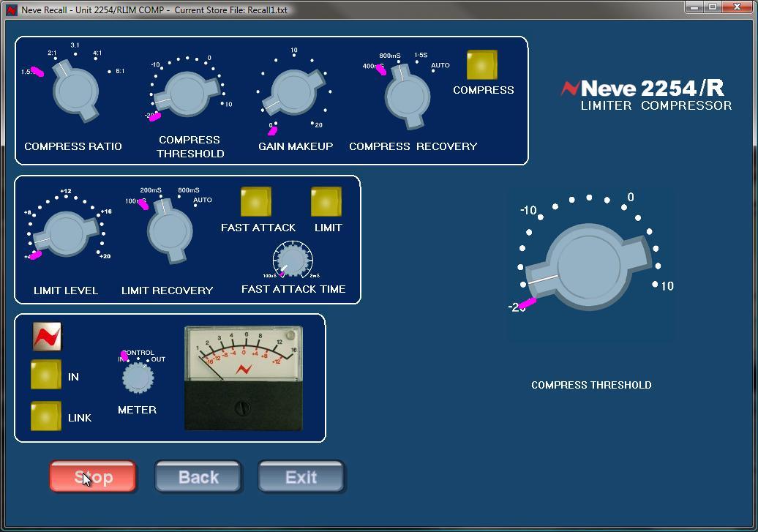Click the Fast Attack Time small knob
758x532 pixels.
293,260
